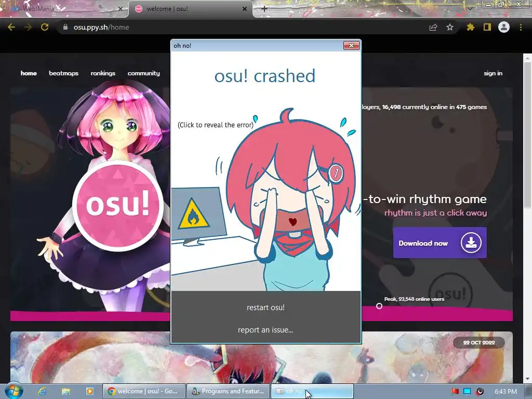Image resolution: width=532 pixels, height=399 pixels.
Task: Open the Chrome three-dot menu
Action: (x=521, y=27)
